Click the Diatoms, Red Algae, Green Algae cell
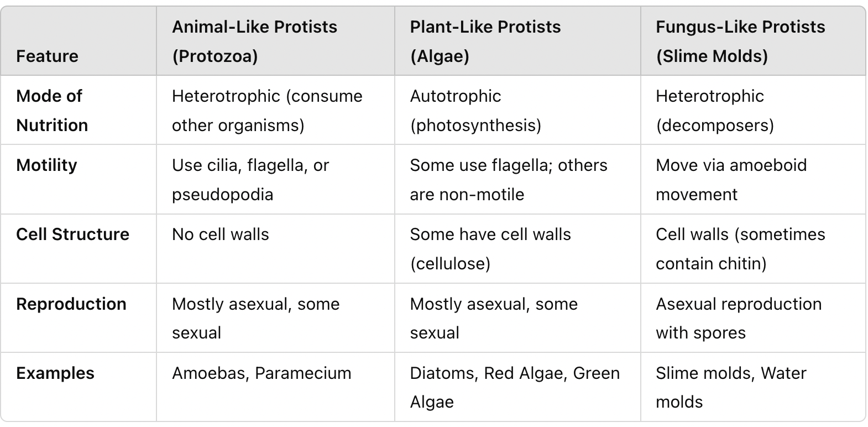This screenshot has width=868, height=427. click(x=515, y=387)
